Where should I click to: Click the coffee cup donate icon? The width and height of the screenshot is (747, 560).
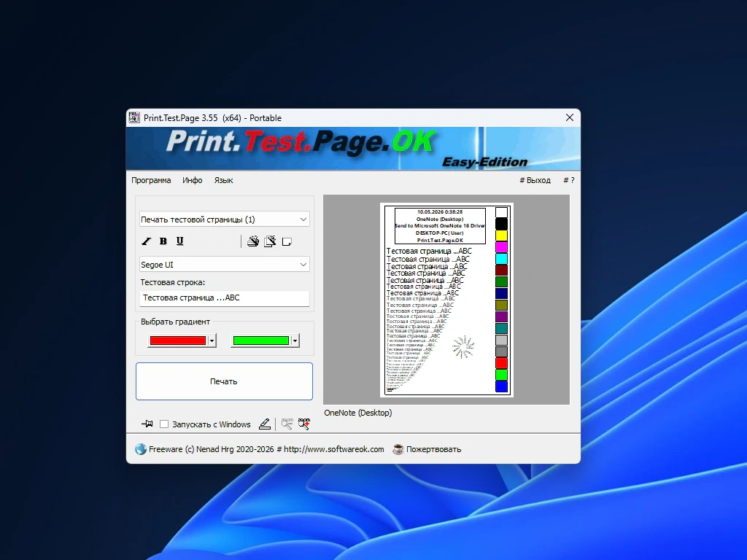click(398, 449)
